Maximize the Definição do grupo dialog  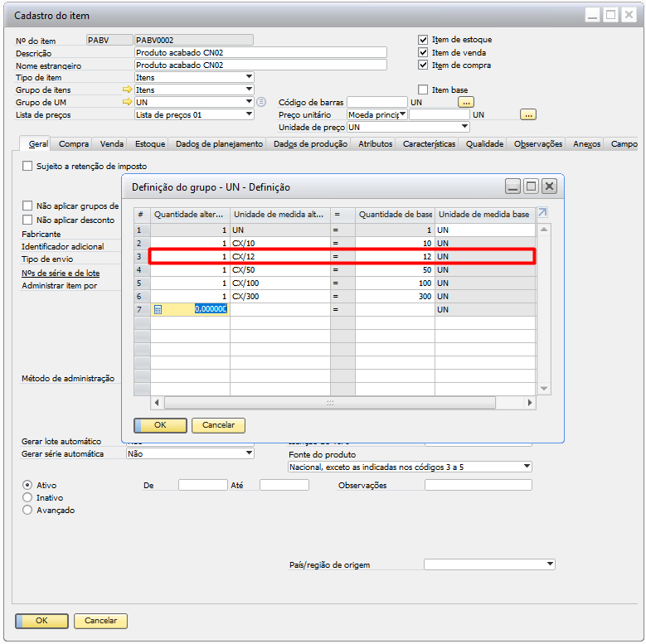[x=531, y=186]
